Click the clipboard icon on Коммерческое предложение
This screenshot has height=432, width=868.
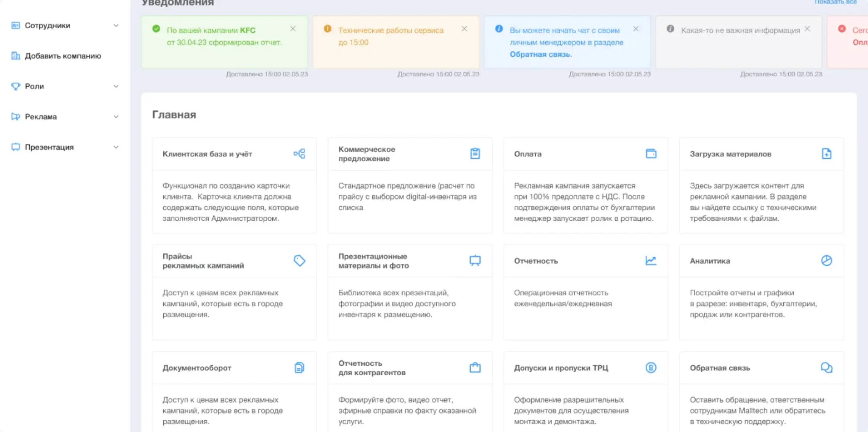tap(475, 153)
